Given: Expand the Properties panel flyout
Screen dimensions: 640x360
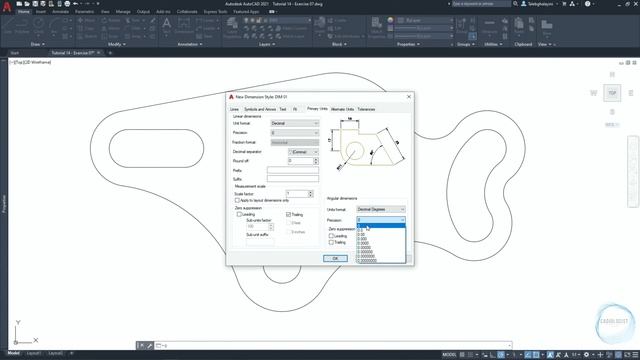Looking at the screenshot, I should [408, 44].
